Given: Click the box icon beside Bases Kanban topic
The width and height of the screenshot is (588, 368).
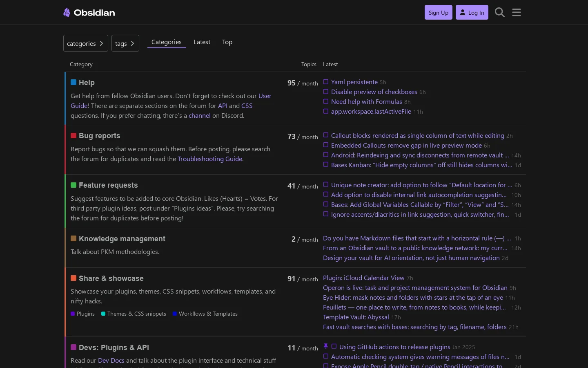Looking at the screenshot, I should coord(326,164).
